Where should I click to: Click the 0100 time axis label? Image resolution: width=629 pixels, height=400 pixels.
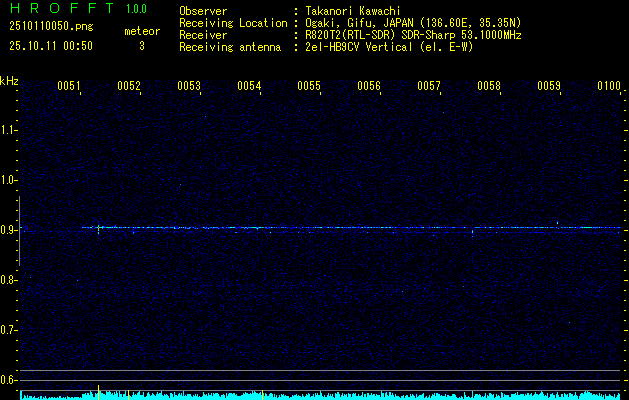(x=609, y=86)
